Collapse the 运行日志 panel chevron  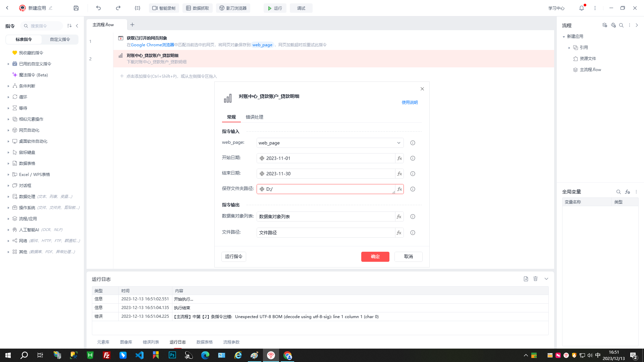pos(546,279)
